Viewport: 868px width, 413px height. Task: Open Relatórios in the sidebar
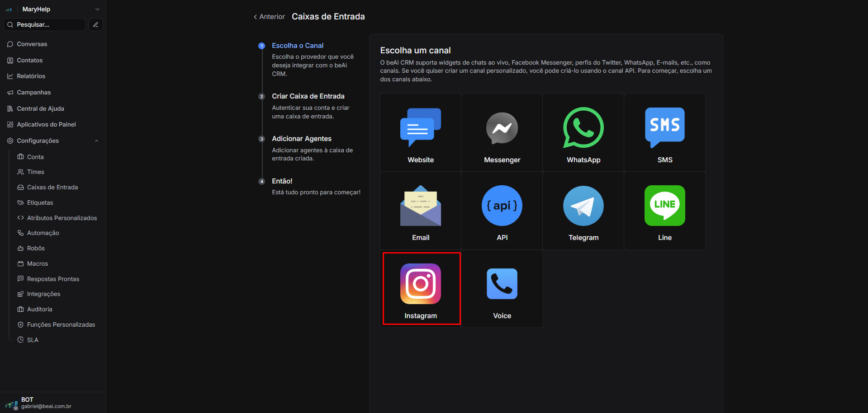tap(31, 76)
